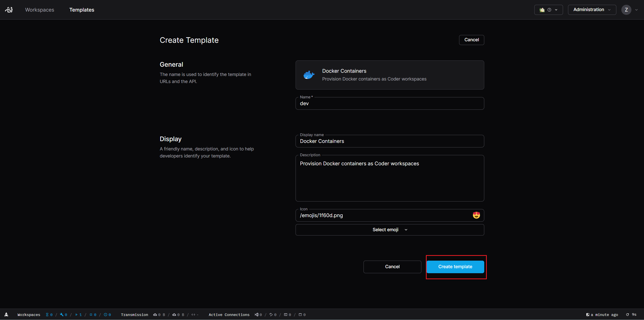Click the upload cloud transmission icon
Viewport: 644px width, 320px height.
[x=174, y=315]
